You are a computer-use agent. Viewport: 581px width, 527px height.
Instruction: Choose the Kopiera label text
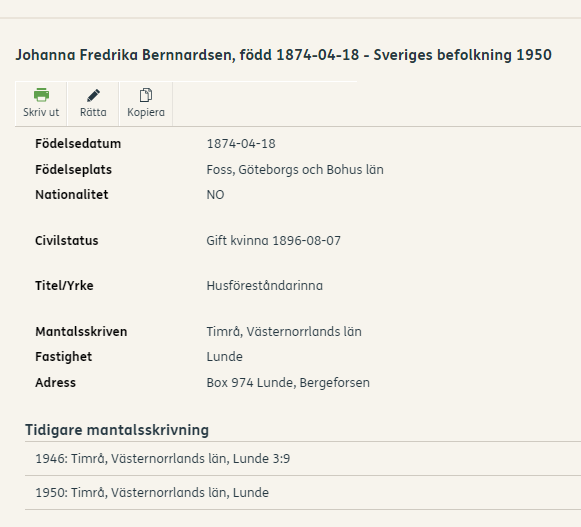146,112
